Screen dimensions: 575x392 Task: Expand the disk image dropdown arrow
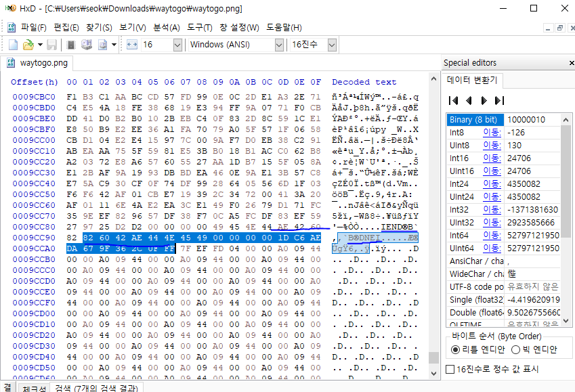(114, 45)
